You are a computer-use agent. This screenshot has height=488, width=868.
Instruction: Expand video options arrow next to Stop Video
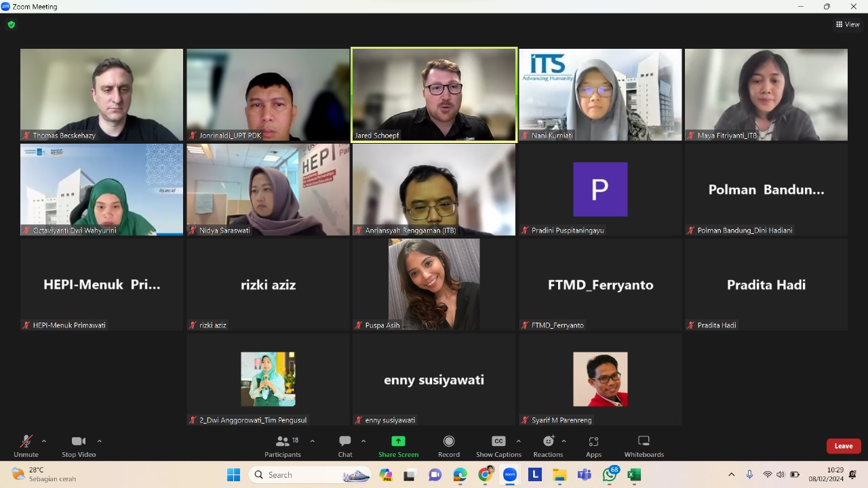(99, 441)
